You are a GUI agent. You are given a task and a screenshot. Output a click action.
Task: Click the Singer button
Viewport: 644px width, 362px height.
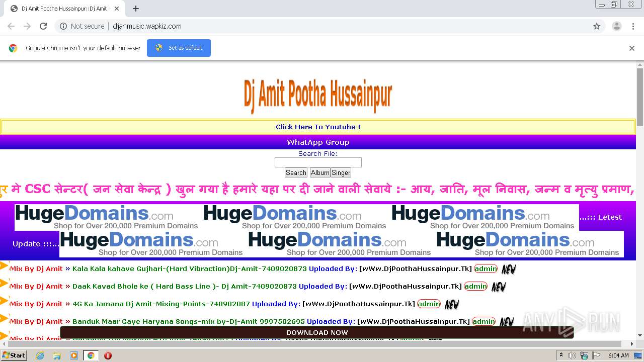click(341, 172)
